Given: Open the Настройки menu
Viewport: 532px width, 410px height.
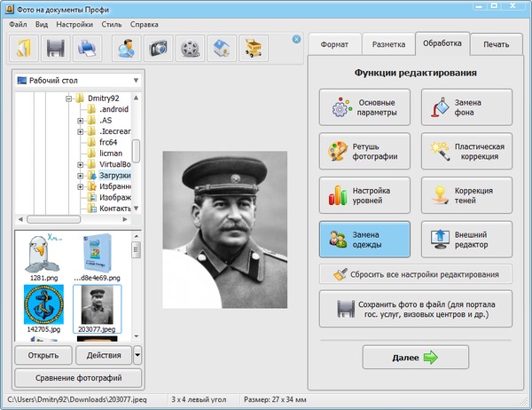Looking at the screenshot, I should 74,24.
